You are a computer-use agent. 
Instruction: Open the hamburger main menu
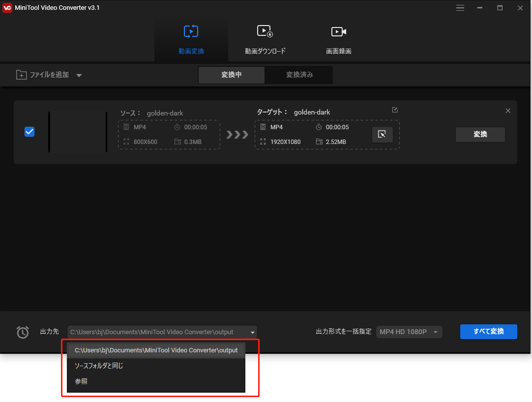coord(460,8)
